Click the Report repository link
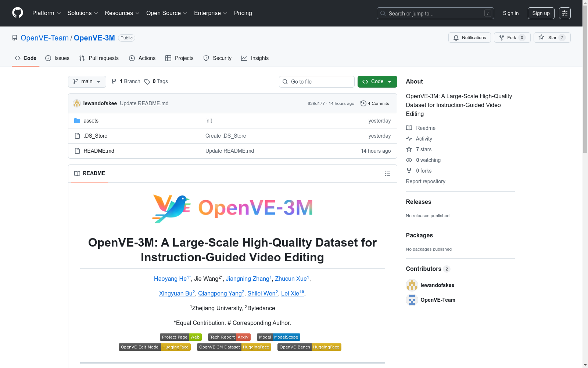The height and width of the screenshot is (368, 588). (426, 181)
